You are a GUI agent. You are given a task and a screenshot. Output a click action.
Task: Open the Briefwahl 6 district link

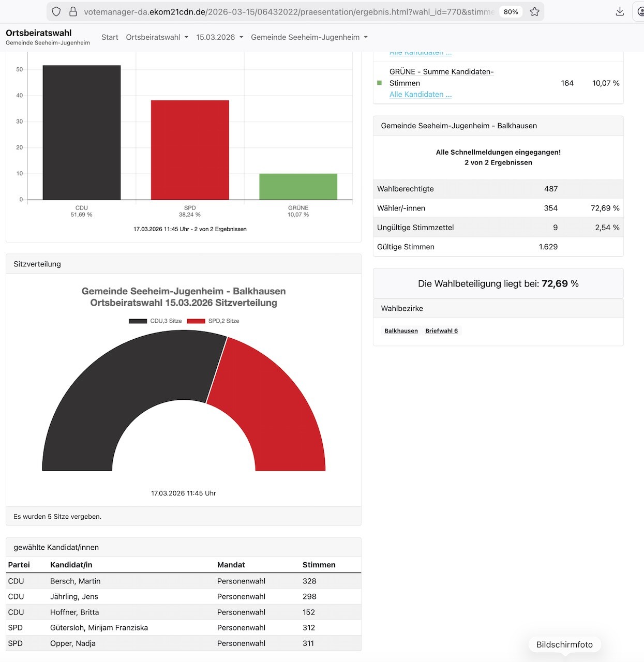[x=441, y=330]
